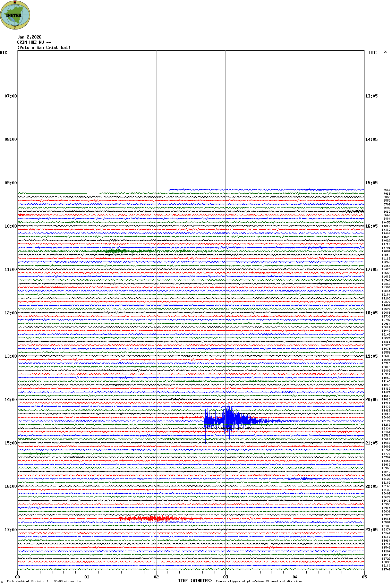Click the INETER logo
Viewport: 392px width, 586px height.
(15, 15)
